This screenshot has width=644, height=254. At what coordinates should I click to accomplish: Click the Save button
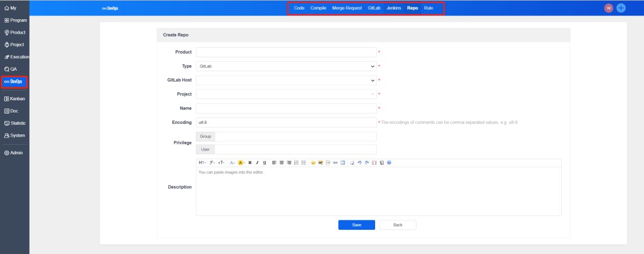[x=356, y=225]
